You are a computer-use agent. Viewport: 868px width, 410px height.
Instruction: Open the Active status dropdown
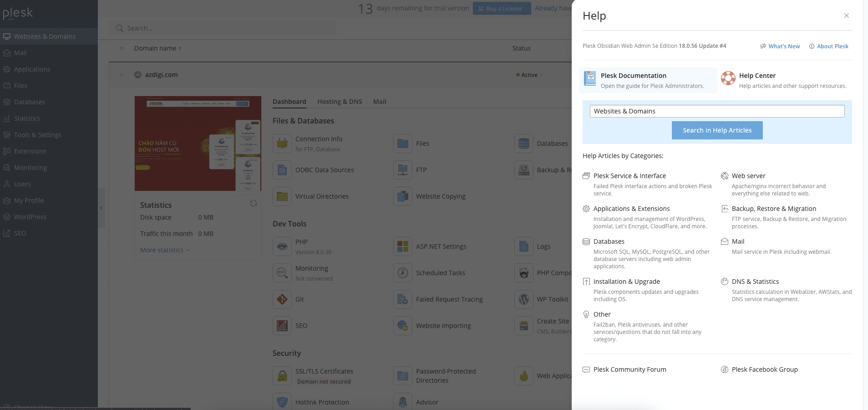(529, 75)
